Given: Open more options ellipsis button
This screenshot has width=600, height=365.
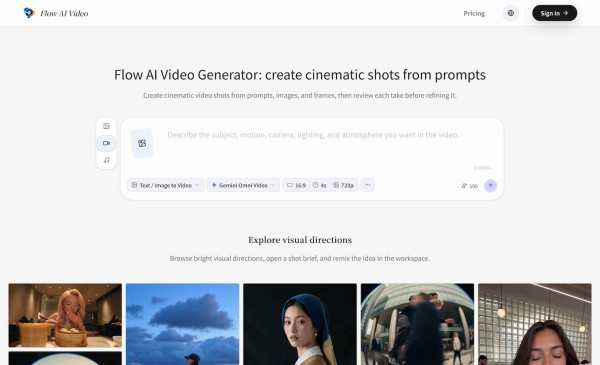Looking at the screenshot, I should (x=367, y=185).
